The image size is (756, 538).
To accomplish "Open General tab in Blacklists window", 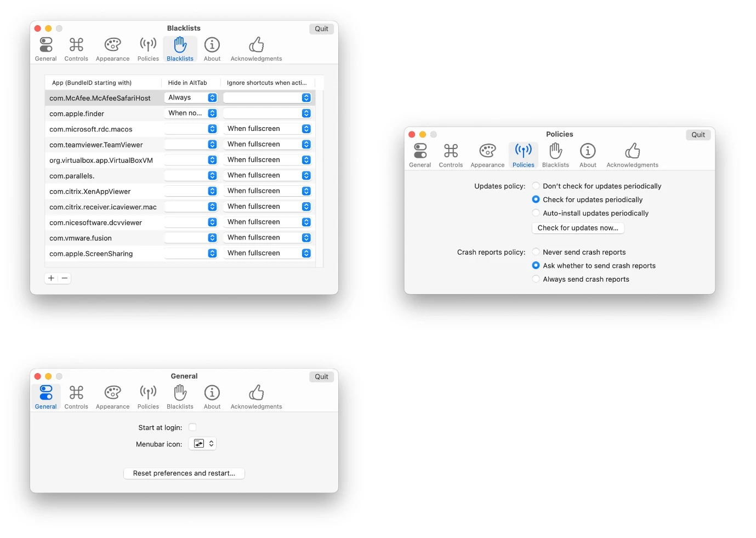I will pyautogui.click(x=46, y=49).
